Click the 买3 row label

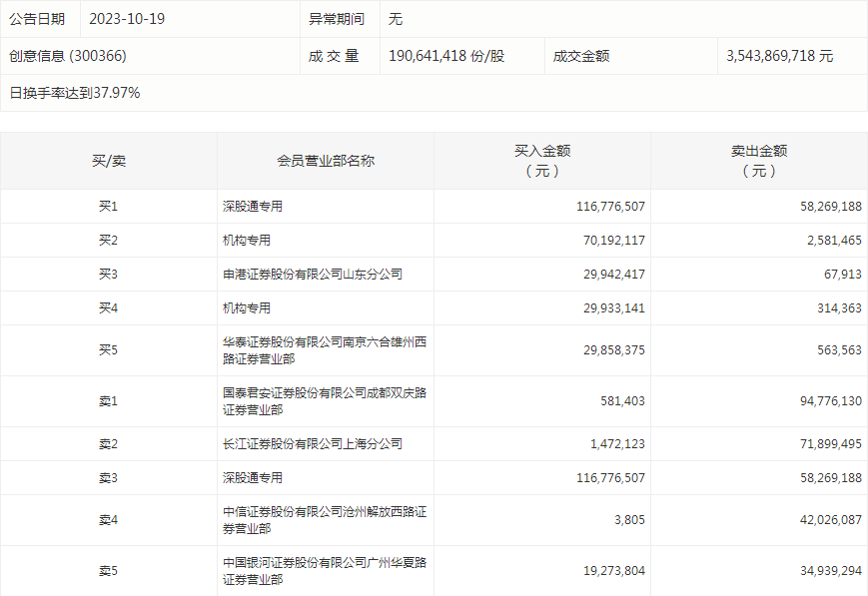[109, 275]
